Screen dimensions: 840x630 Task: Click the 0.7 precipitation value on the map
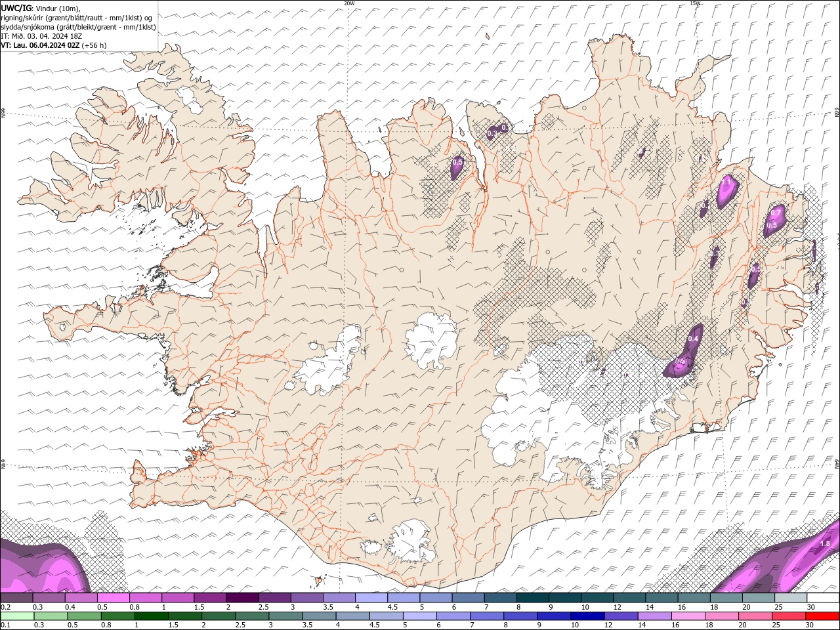pyautogui.click(x=776, y=213)
